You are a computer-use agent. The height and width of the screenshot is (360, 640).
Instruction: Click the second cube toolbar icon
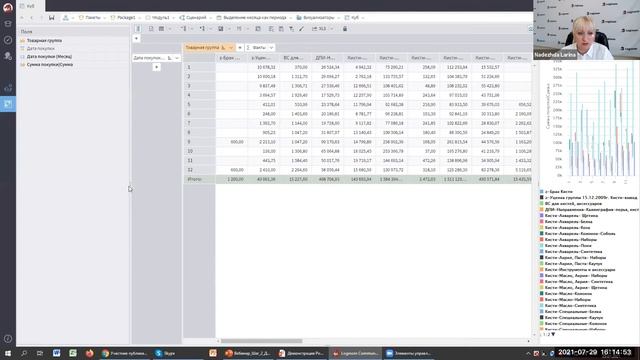(151, 29)
